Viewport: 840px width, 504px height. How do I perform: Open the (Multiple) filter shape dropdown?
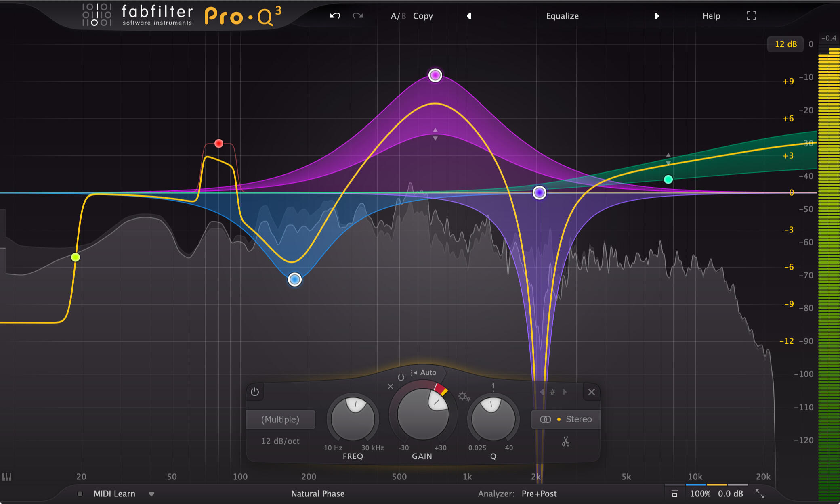[x=281, y=420]
